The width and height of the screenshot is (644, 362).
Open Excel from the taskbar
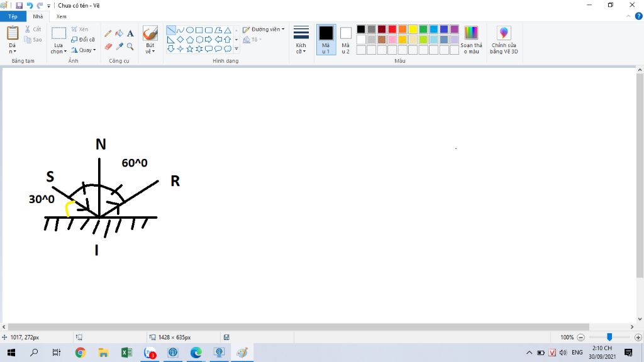[126, 353]
